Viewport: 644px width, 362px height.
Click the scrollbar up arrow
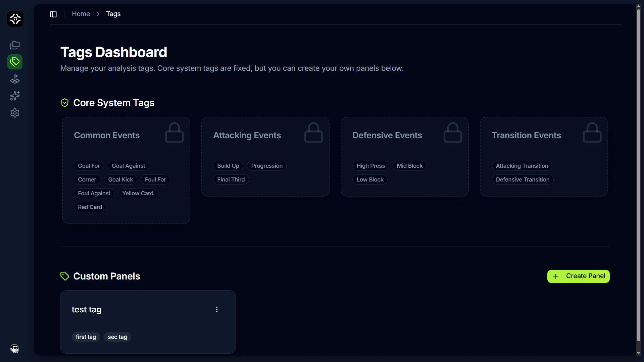[x=639, y=6]
